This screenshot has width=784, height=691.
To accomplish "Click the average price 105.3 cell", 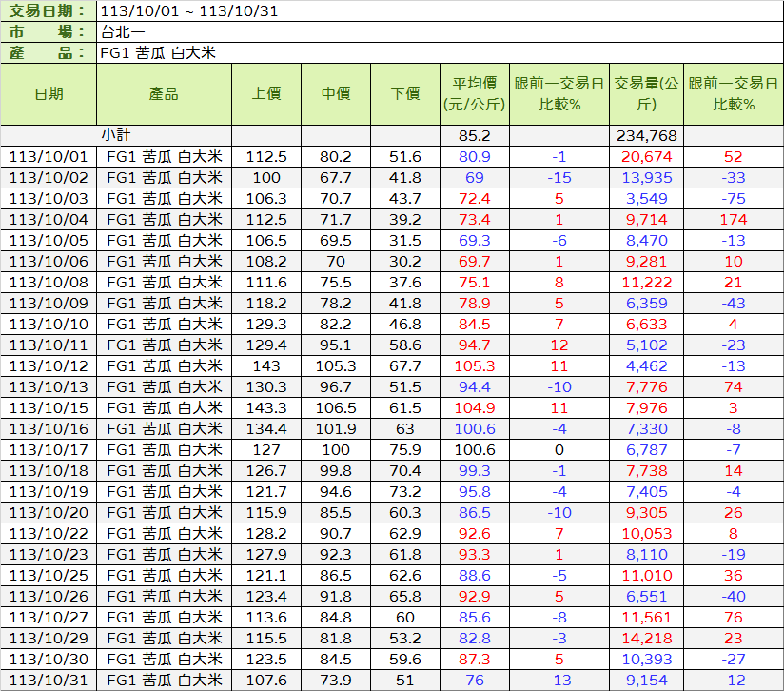I will [474, 365].
